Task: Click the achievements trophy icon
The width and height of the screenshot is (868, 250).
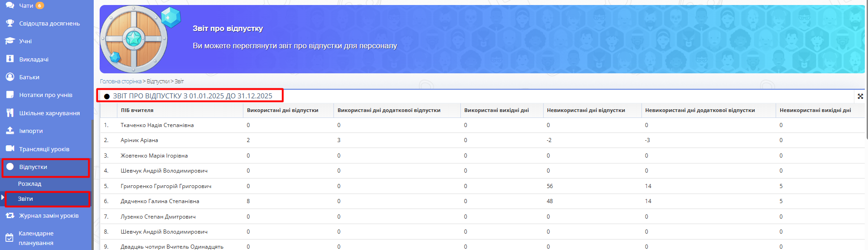Action: (10, 23)
